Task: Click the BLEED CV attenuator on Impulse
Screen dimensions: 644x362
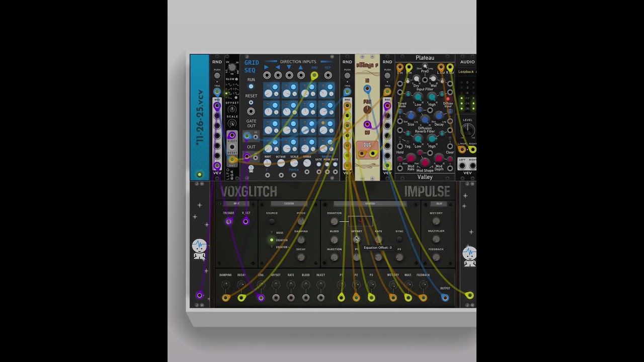Action: pos(306,285)
